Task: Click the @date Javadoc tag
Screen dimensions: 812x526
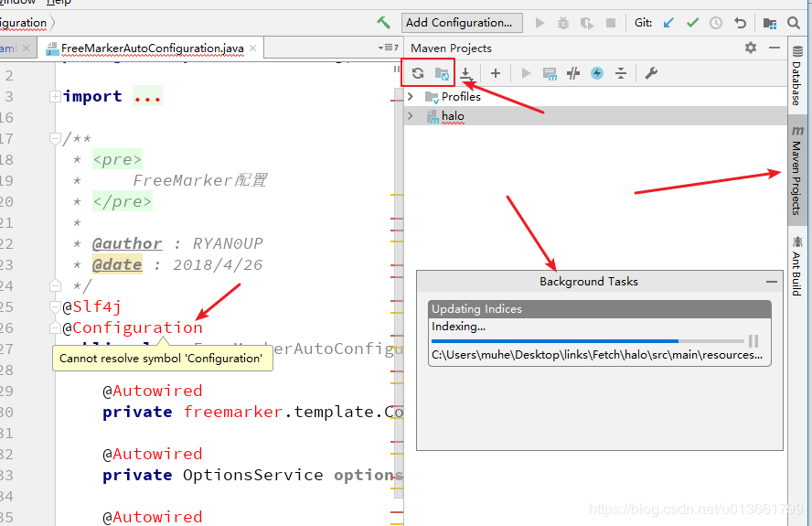Action: pos(117,264)
